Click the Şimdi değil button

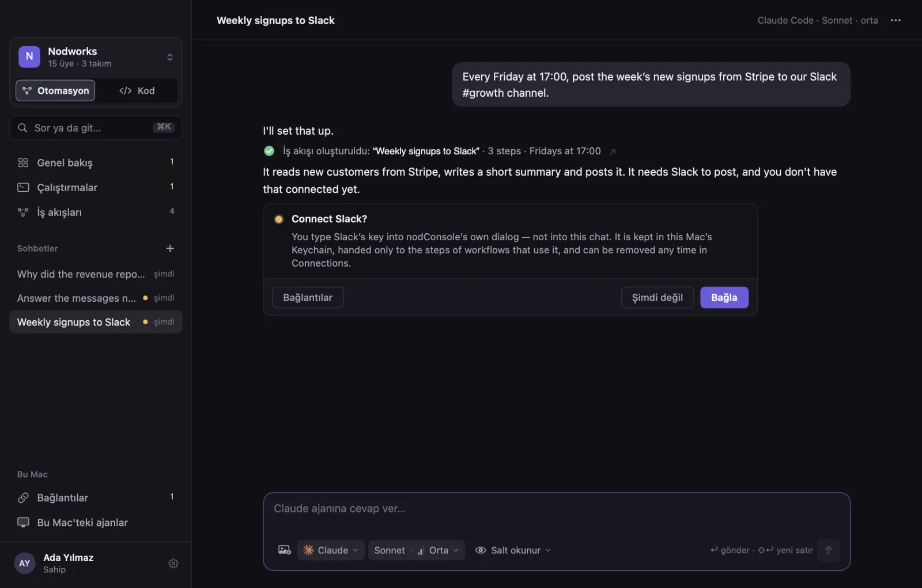pyautogui.click(x=658, y=297)
